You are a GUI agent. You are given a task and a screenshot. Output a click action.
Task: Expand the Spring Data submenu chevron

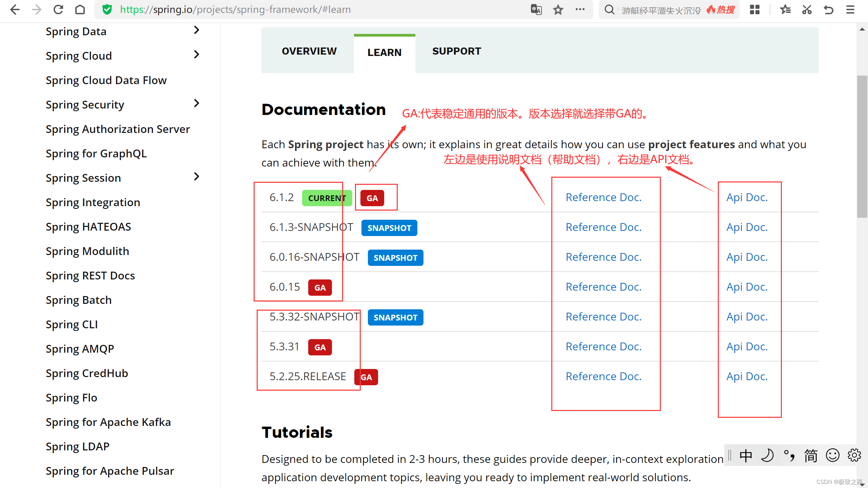point(196,30)
